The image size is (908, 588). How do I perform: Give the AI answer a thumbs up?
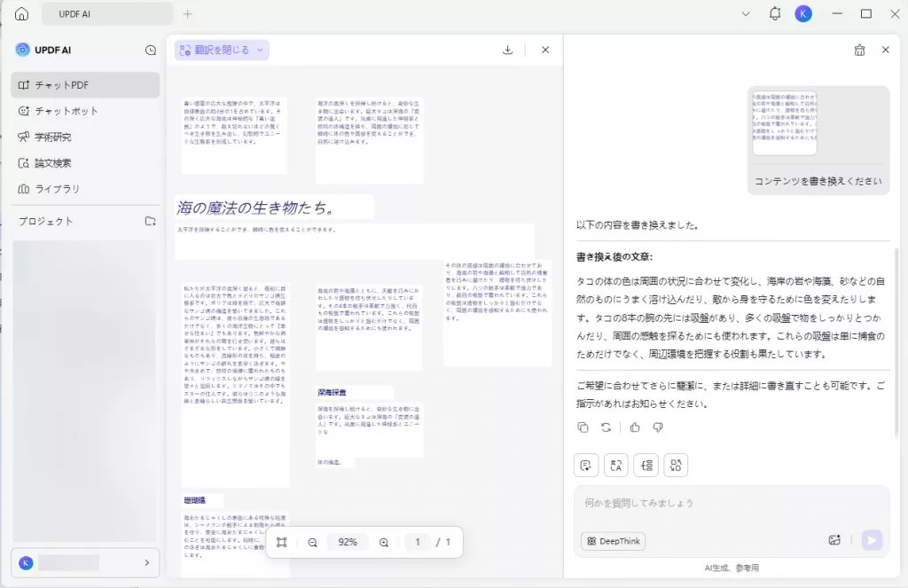click(x=633, y=427)
